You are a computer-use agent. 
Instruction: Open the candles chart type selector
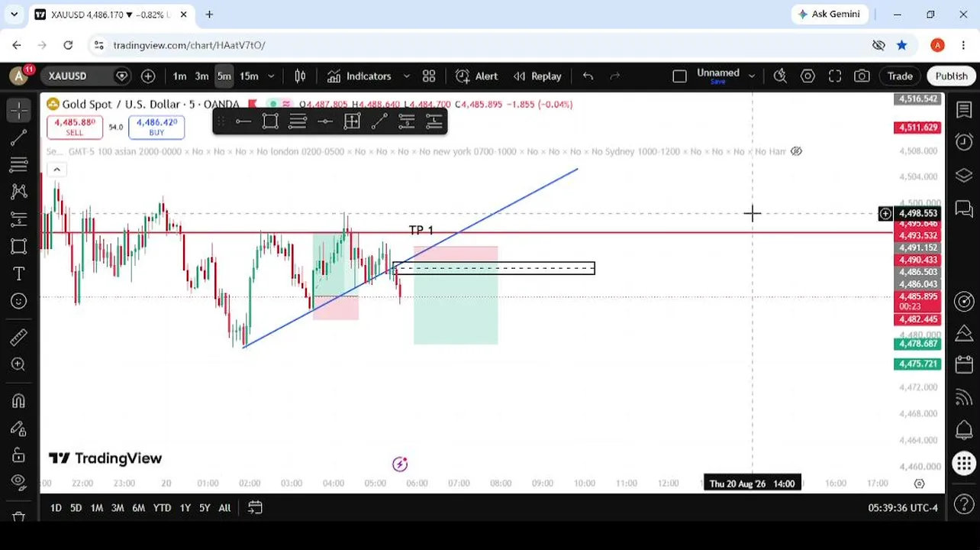click(x=300, y=76)
